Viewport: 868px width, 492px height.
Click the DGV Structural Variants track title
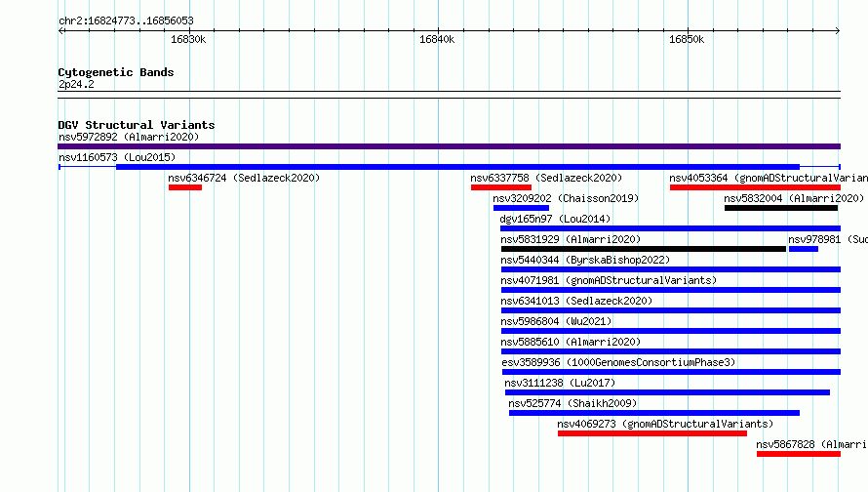(x=137, y=125)
